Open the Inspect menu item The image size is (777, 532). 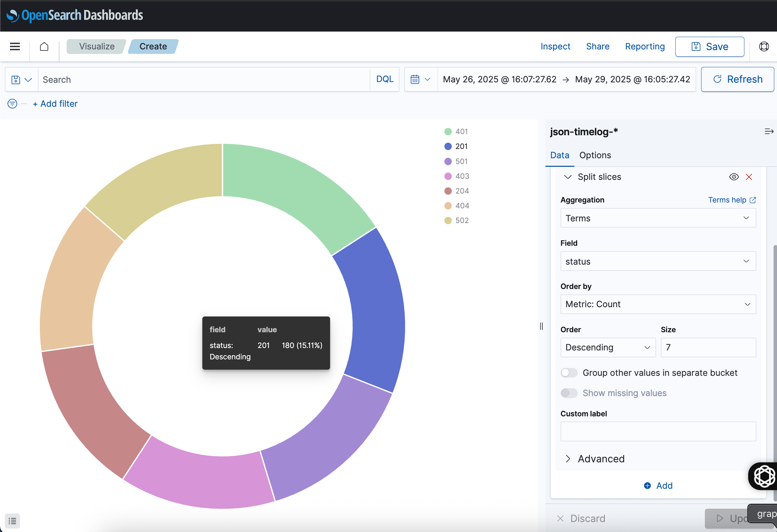pos(555,46)
